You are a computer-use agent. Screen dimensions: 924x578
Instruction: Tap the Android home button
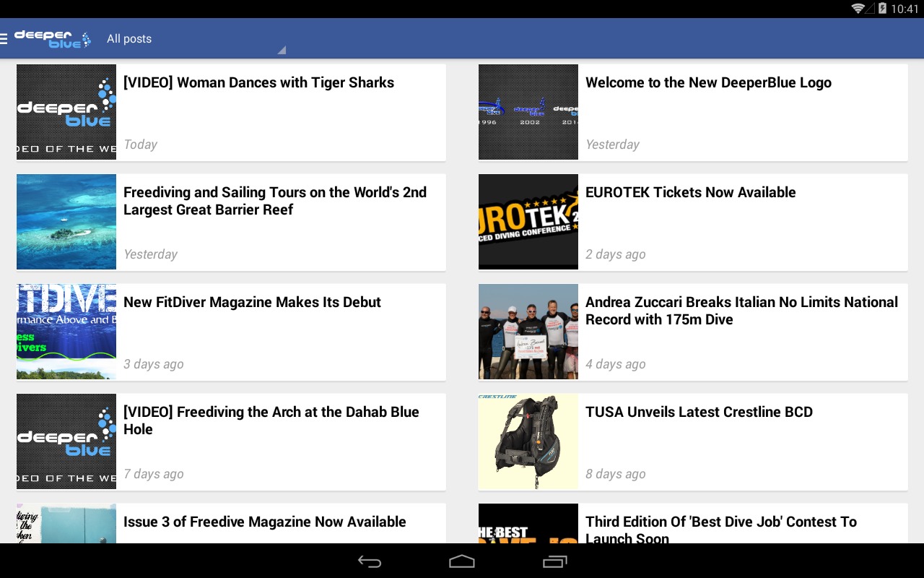(x=462, y=561)
